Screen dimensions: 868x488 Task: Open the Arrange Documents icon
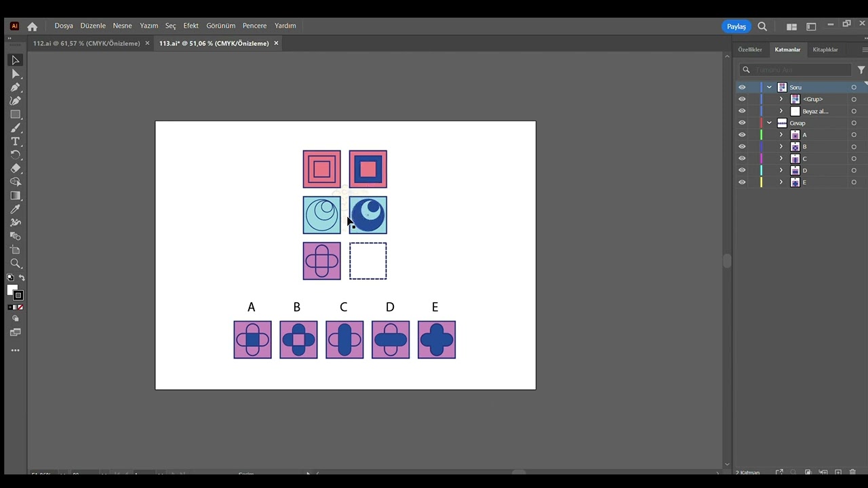click(x=791, y=26)
